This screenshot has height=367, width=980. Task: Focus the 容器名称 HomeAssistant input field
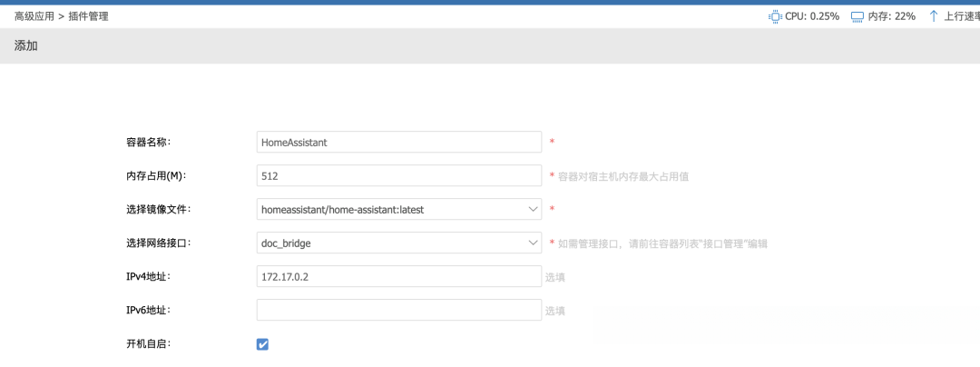(398, 142)
